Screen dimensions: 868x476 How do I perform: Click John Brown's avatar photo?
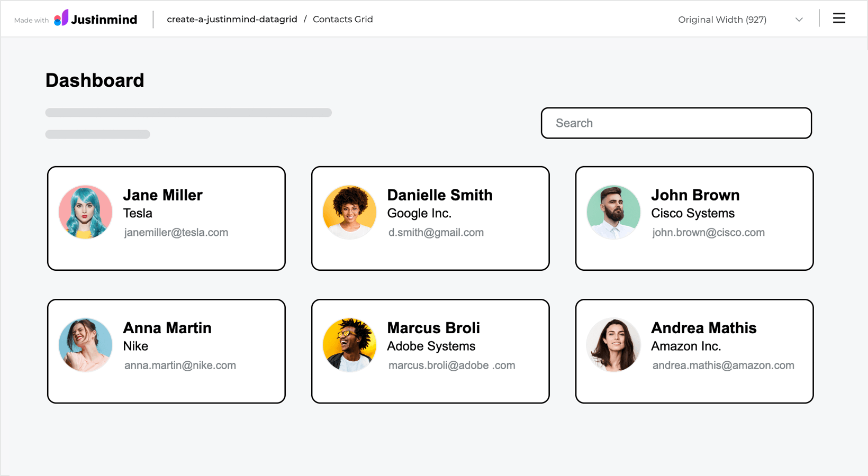[613, 212]
